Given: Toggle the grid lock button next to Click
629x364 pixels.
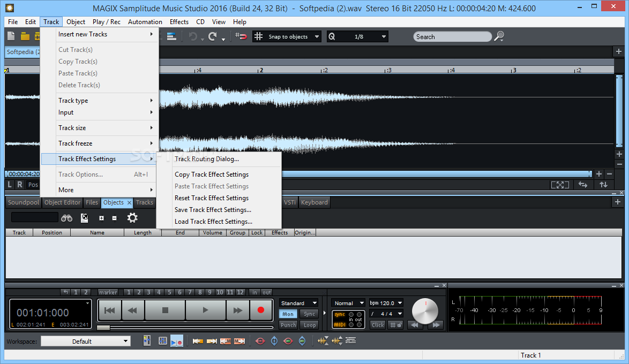Looking at the screenshot, I should pyautogui.click(x=396, y=325).
